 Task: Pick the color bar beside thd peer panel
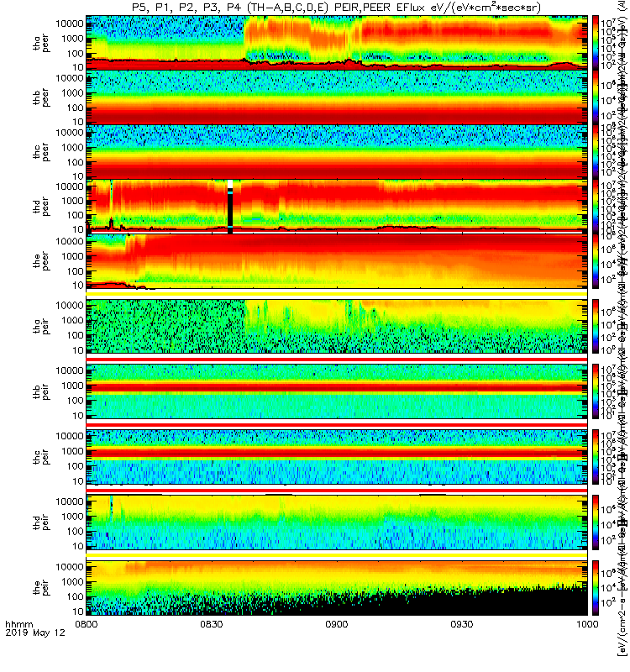click(596, 206)
